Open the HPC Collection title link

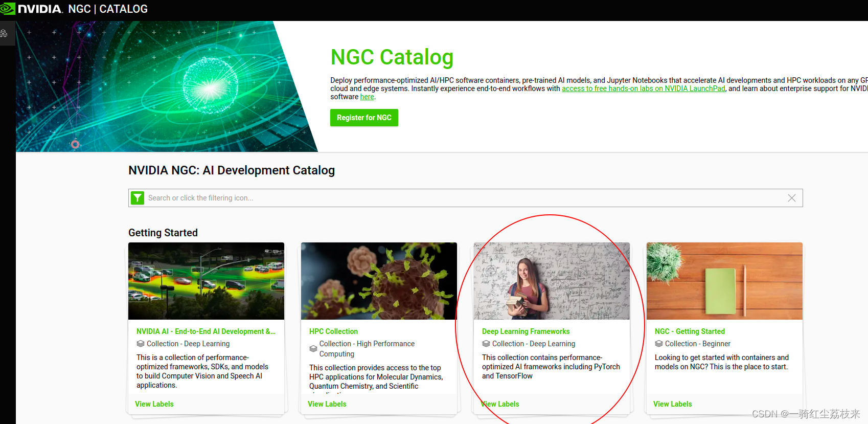point(333,331)
